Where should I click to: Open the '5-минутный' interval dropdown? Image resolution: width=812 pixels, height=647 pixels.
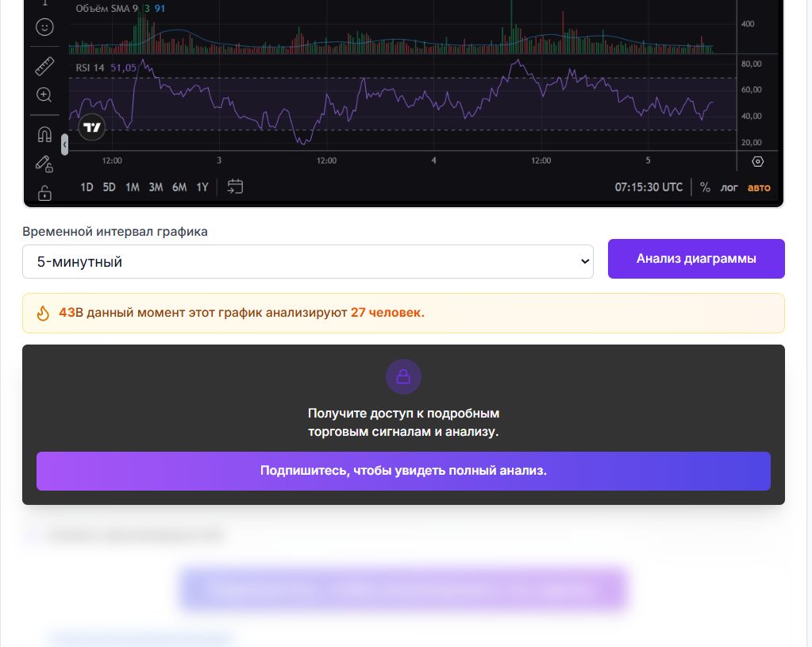pos(308,261)
